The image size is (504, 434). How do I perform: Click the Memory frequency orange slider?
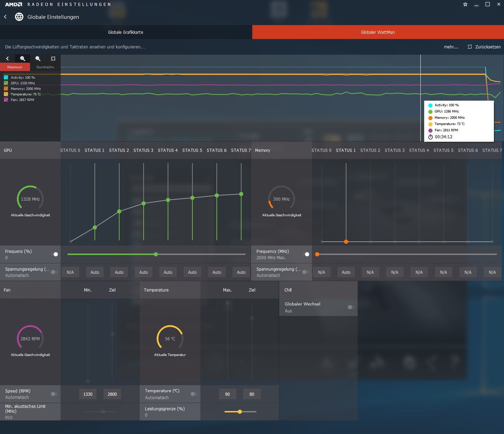[x=317, y=254]
